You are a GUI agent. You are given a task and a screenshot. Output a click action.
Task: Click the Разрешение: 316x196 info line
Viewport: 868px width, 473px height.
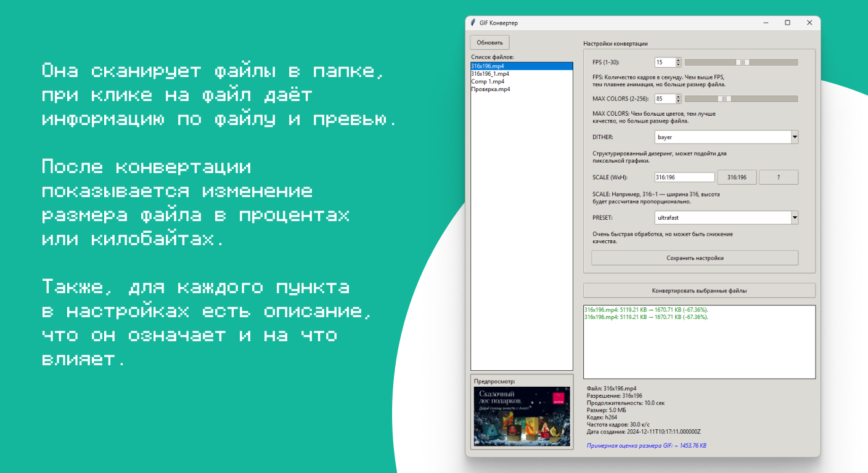(x=615, y=396)
